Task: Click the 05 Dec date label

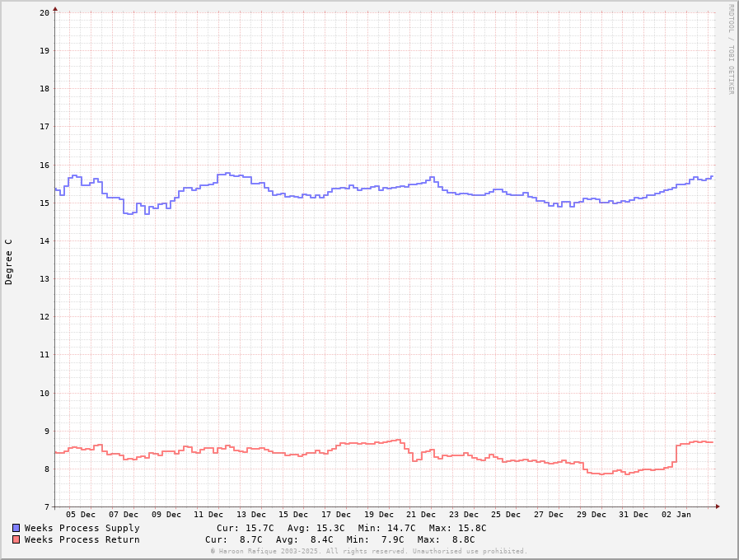Action: tap(81, 515)
